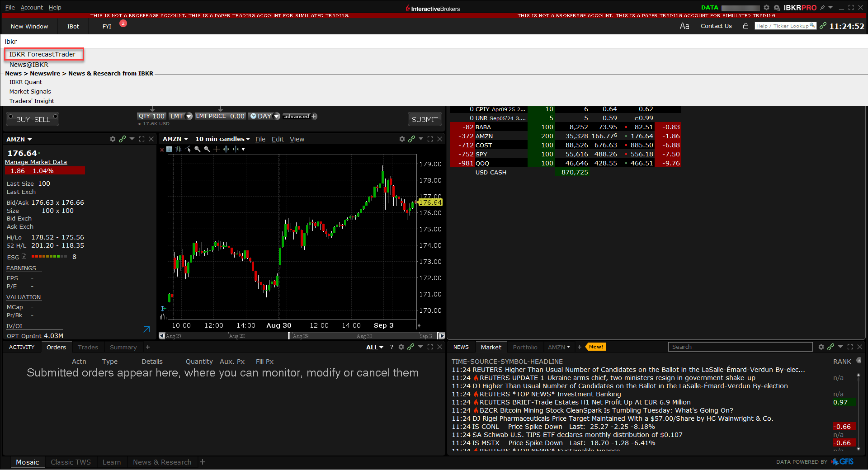Click the Help / Ticker Lookup field
868x470 pixels.
pyautogui.click(x=785, y=26)
